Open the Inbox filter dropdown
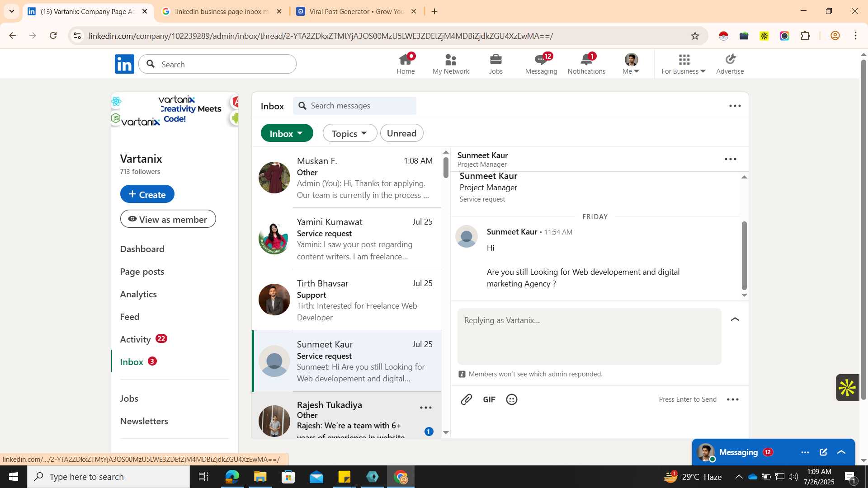Viewport: 868px width, 488px height. tap(287, 133)
